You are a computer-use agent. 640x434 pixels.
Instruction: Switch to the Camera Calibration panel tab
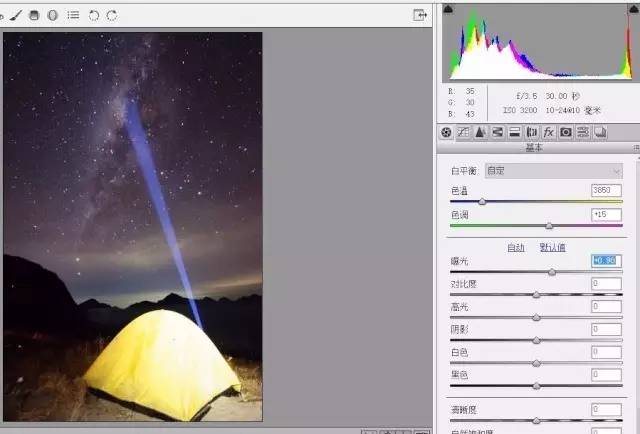[x=566, y=132]
